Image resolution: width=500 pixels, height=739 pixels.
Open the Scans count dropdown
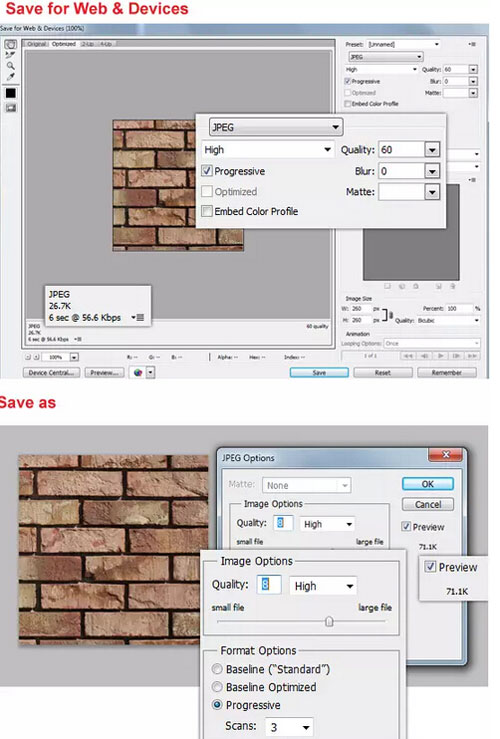[x=289, y=727]
